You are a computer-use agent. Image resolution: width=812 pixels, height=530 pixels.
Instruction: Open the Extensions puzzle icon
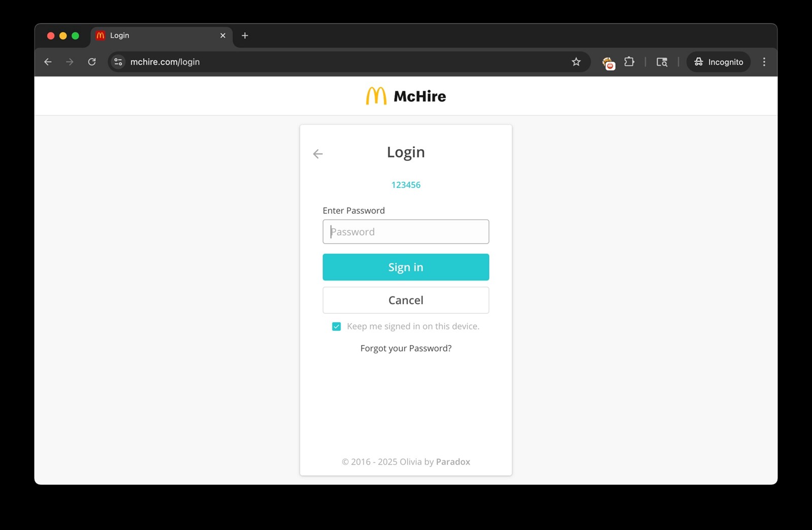coord(629,62)
